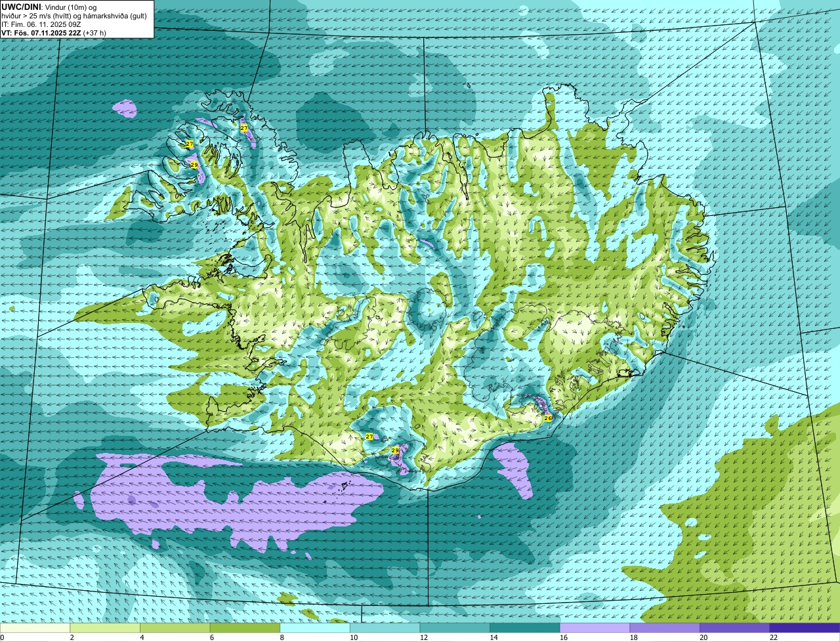Click the legend tick label "20"

coord(703,637)
